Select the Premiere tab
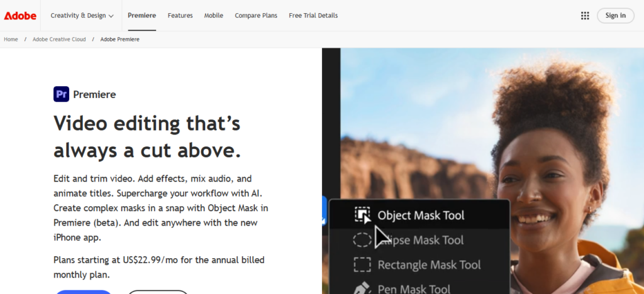644x294 pixels. tap(142, 16)
